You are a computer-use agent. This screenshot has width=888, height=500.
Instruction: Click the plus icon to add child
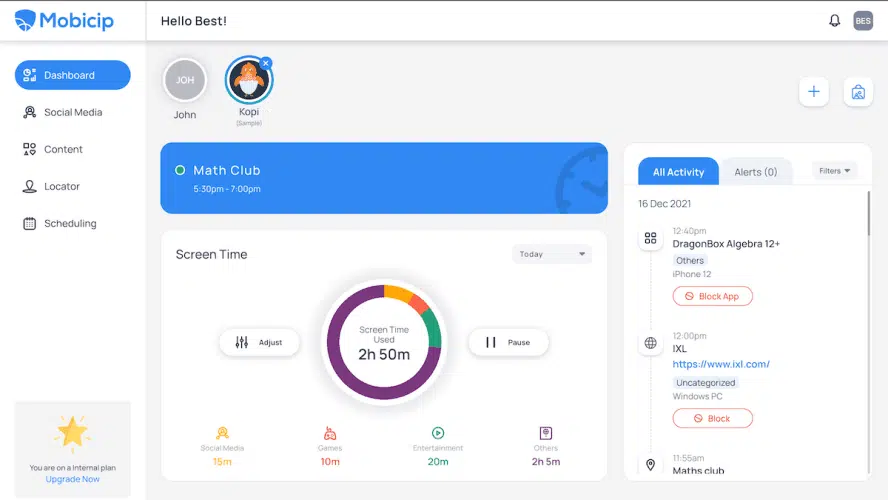813,92
